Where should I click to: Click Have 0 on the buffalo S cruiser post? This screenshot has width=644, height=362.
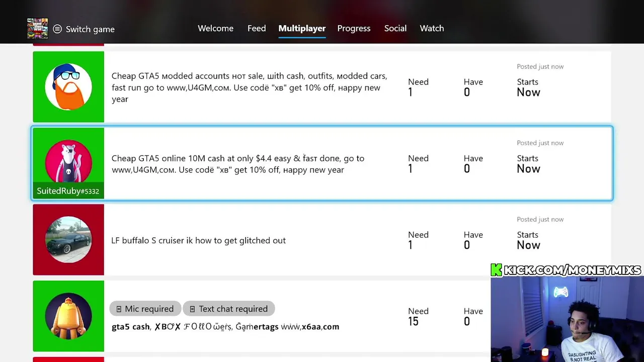click(x=473, y=240)
